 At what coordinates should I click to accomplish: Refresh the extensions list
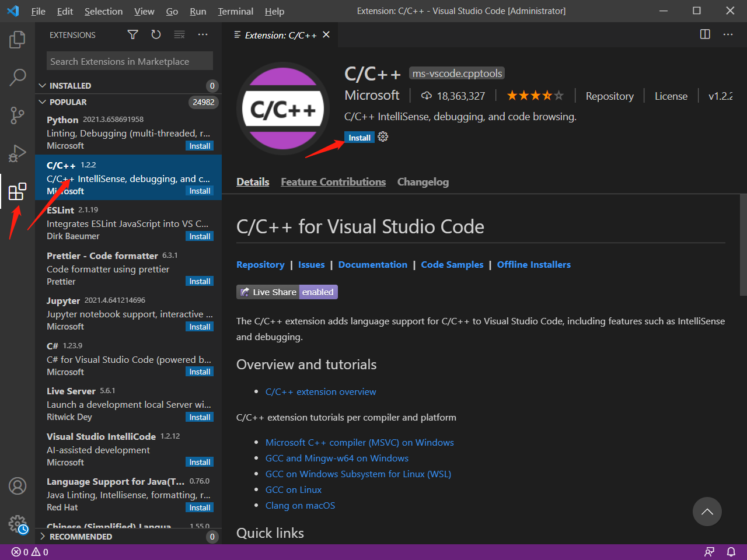156,34
